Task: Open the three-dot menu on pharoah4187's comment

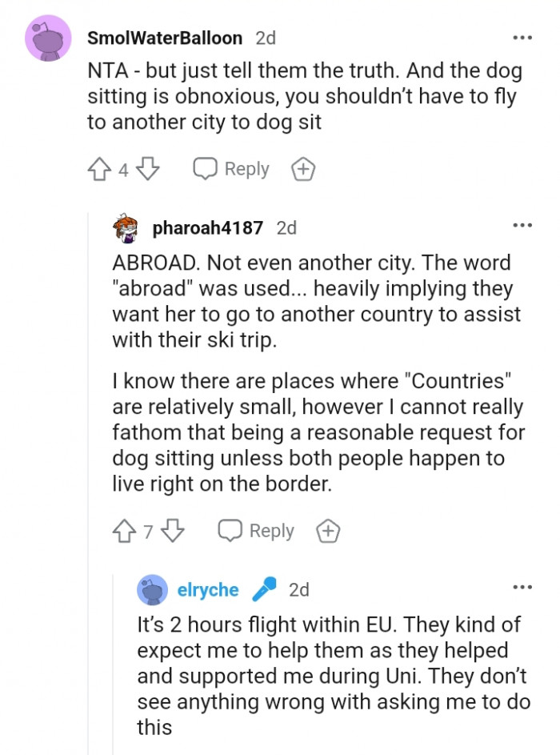Action: [522, 227]
